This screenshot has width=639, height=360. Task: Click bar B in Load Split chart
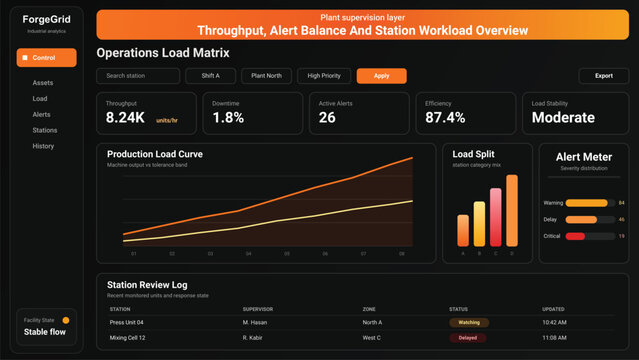[x=479, y=224]
